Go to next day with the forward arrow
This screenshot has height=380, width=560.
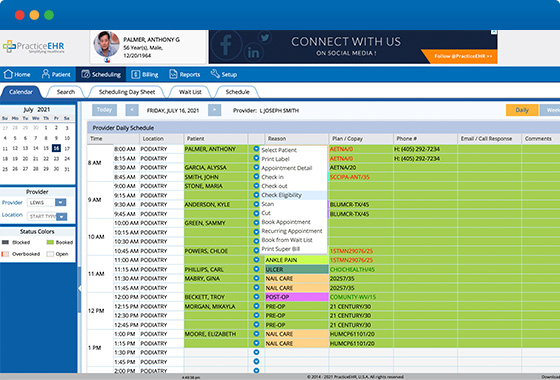click(x=214, y=110)
